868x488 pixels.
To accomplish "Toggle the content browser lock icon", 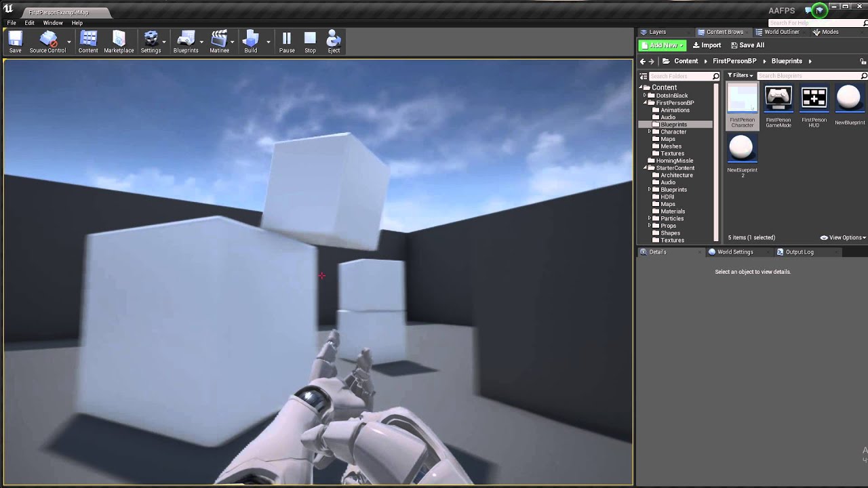I will click(863, 61).
